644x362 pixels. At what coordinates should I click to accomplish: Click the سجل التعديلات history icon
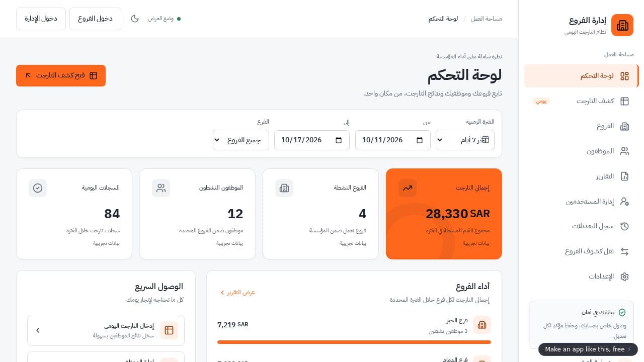pos(624,226)
